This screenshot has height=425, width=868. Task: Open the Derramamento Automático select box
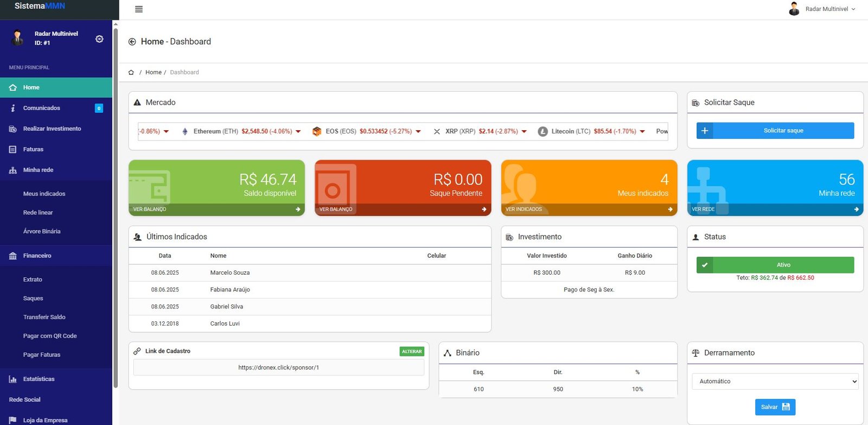click(x=775, y=382)
